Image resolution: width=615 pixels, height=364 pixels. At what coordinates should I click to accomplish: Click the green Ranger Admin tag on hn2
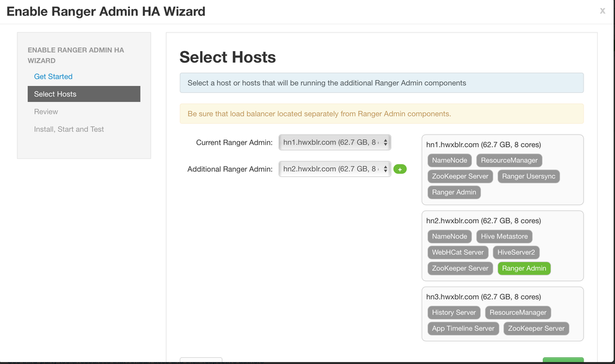tap(524, 268)
